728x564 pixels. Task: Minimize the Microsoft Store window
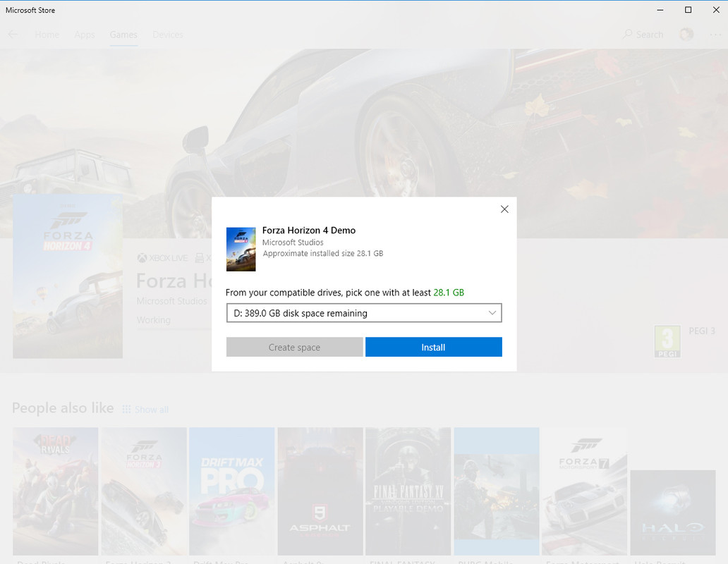click(660, 10)
